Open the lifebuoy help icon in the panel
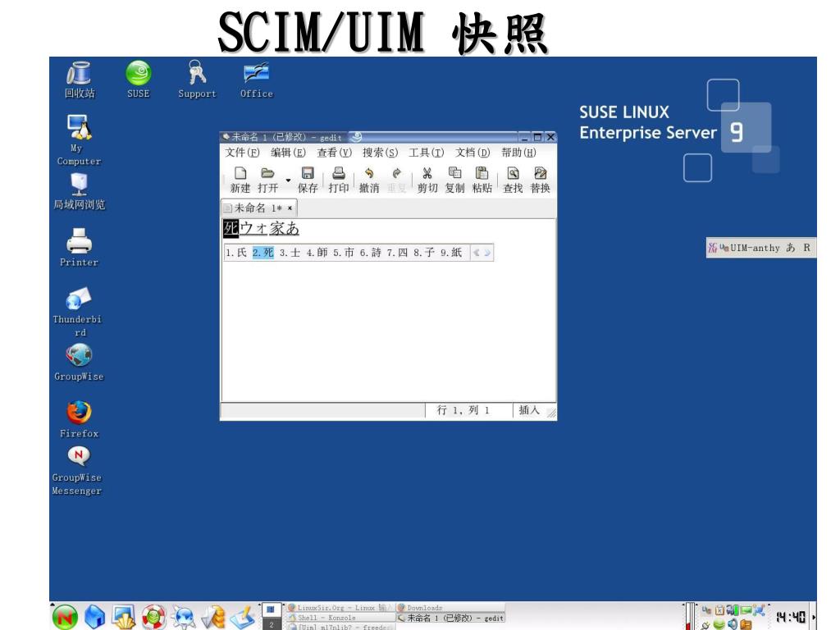 153,617
